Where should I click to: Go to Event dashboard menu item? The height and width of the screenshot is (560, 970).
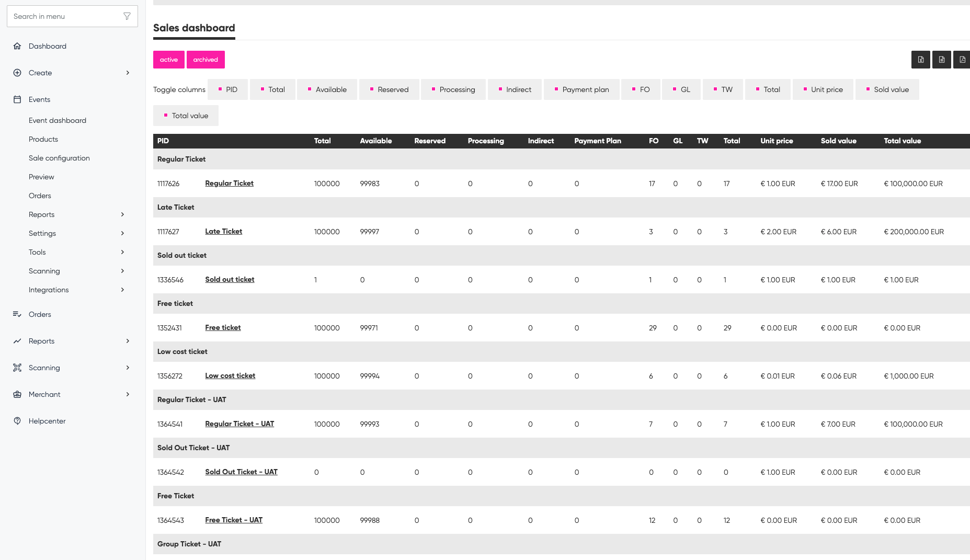pyautogui.click(x=58, y=120)
